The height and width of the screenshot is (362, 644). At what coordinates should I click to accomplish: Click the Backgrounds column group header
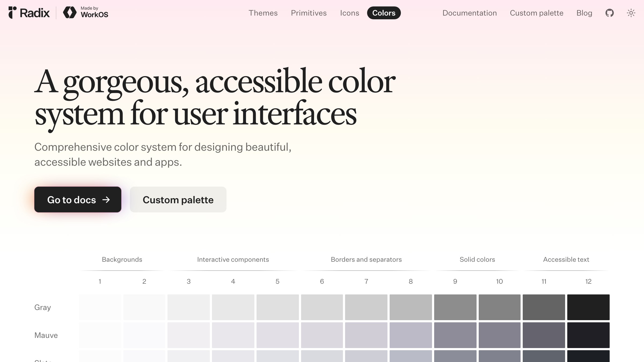[122, 259]
